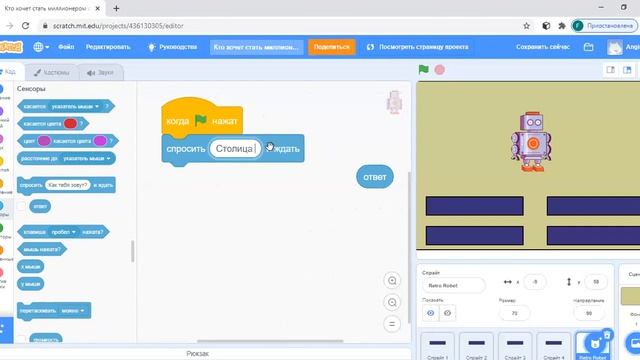Viewport: 640px width, 360px height.
Task: Open the Редактировать menu
Action: (108, 47)
